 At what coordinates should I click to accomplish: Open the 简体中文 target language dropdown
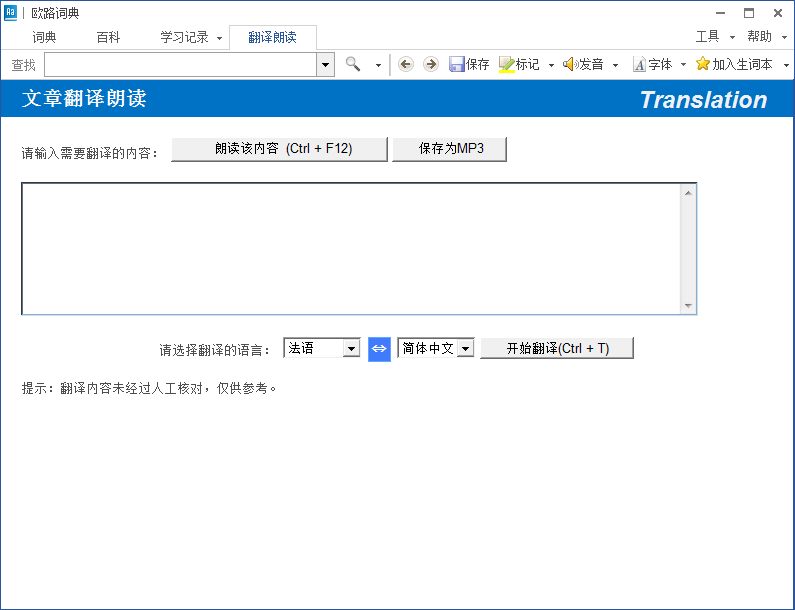click(x=465, y=348)
